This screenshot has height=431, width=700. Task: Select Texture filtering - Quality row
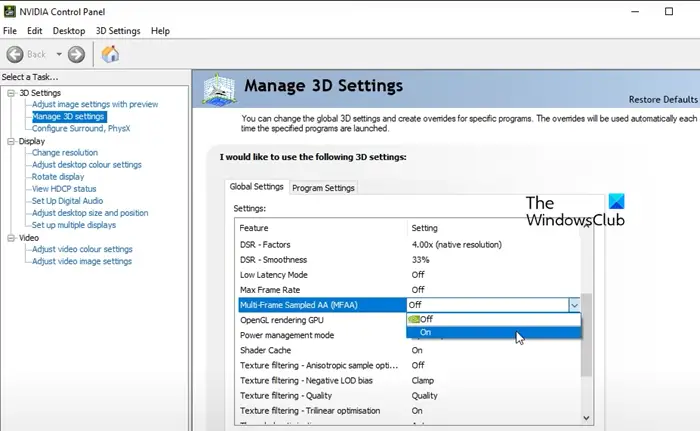coord(409,396)
